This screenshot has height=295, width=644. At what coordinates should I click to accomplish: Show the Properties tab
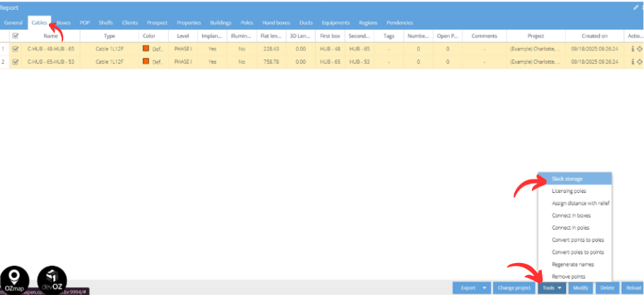click(x=189, y=23)
